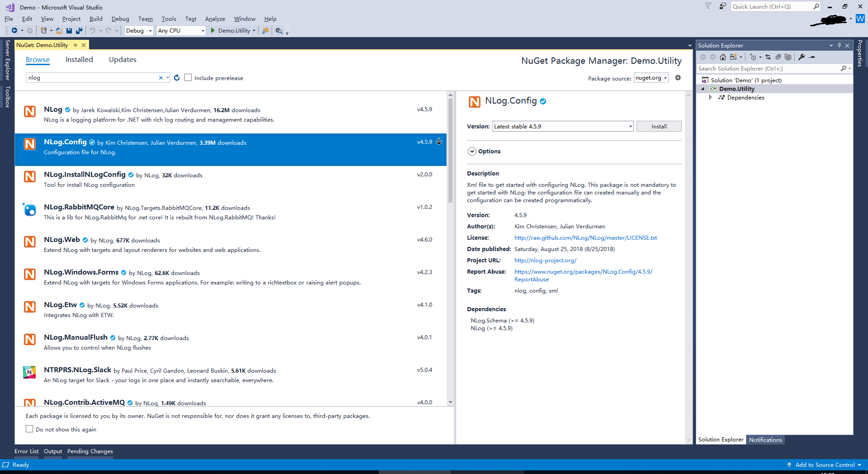Pin Solution Explorer with pushpin icon
868x474 pixels.
point(839,45)
